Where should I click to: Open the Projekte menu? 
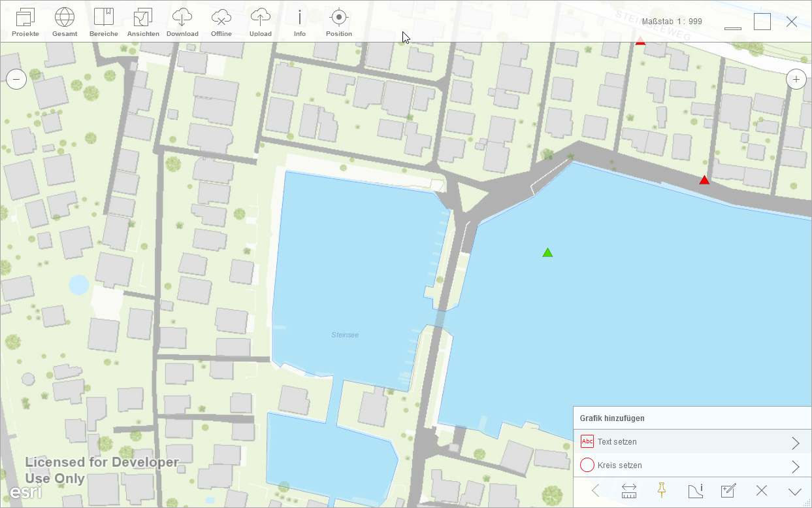pos(25,22)
